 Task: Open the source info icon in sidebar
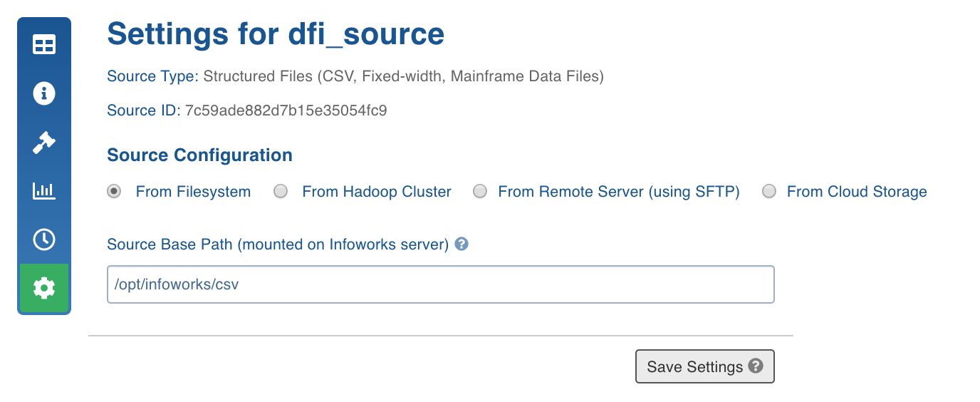pos(44,93)
